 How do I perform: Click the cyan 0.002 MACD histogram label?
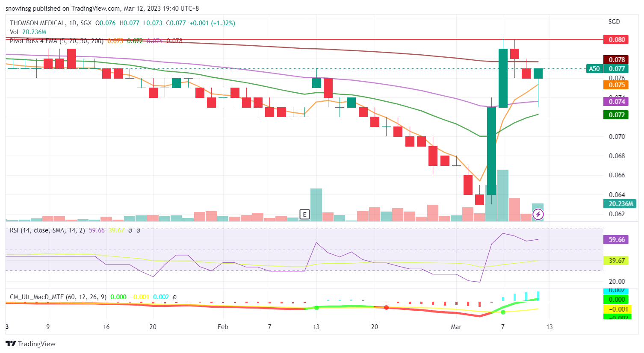click(x=616, y=291)
